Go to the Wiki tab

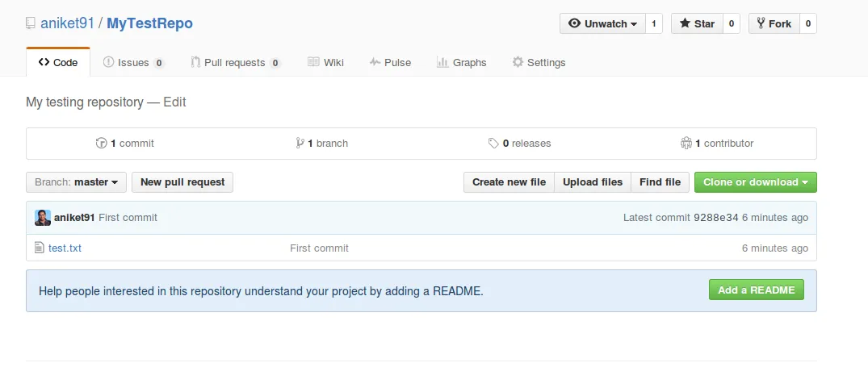click(325, 63)
